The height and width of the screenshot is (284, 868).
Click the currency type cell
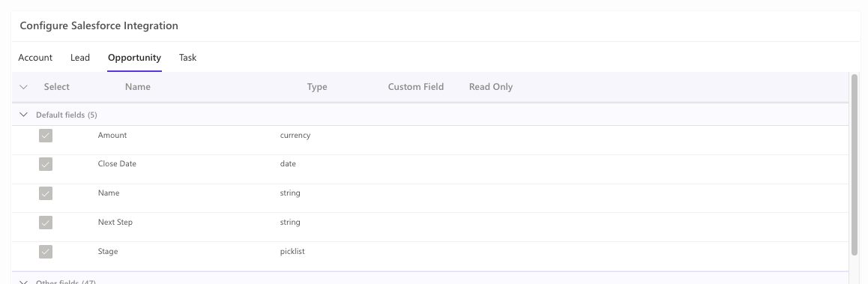(x=295, y=135)
